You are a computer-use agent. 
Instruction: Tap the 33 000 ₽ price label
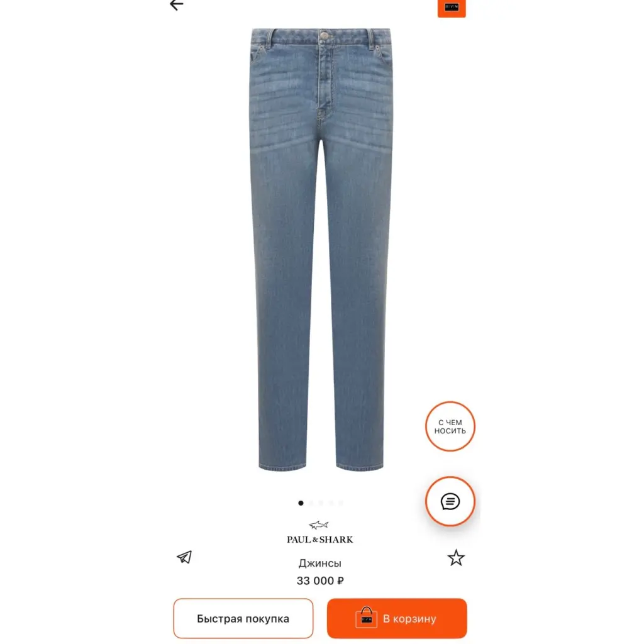click(x=320, y=580)
